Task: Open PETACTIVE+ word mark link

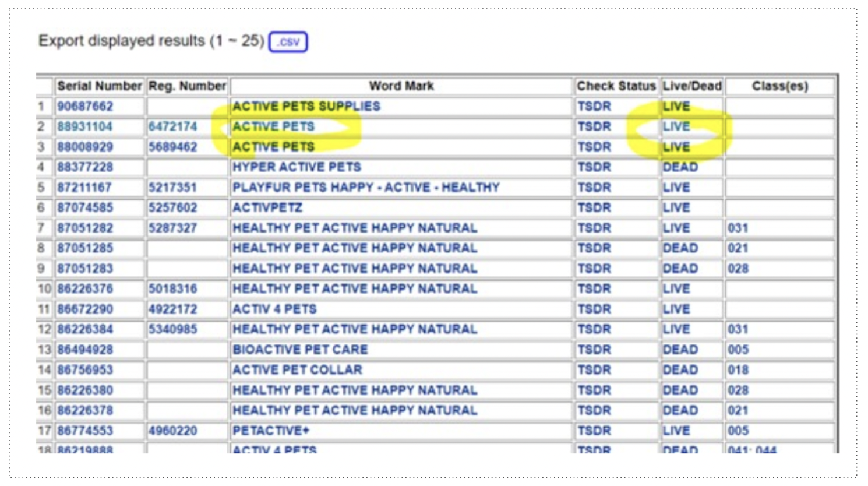Action: click(x=271, y=431)
